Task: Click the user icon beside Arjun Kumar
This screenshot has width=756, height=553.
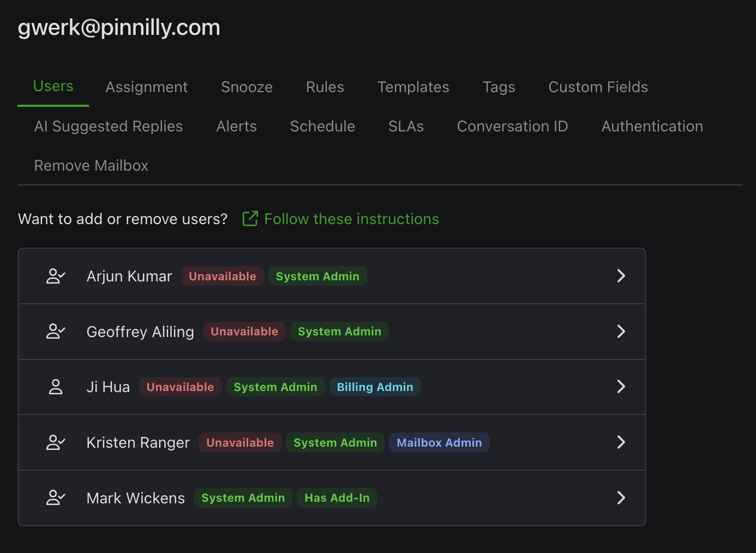Action: tap(56, 276)
